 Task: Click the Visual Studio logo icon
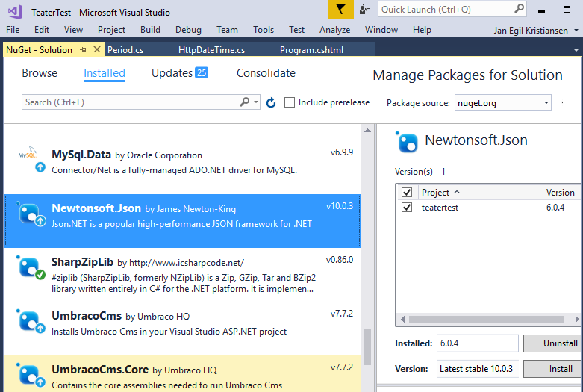click(x=15, y=12)
